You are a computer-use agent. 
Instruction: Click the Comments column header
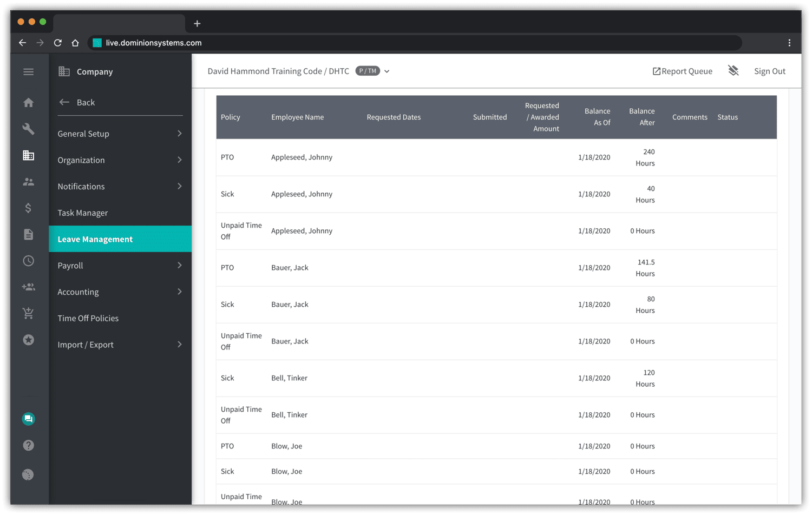[x=690, y=117]
